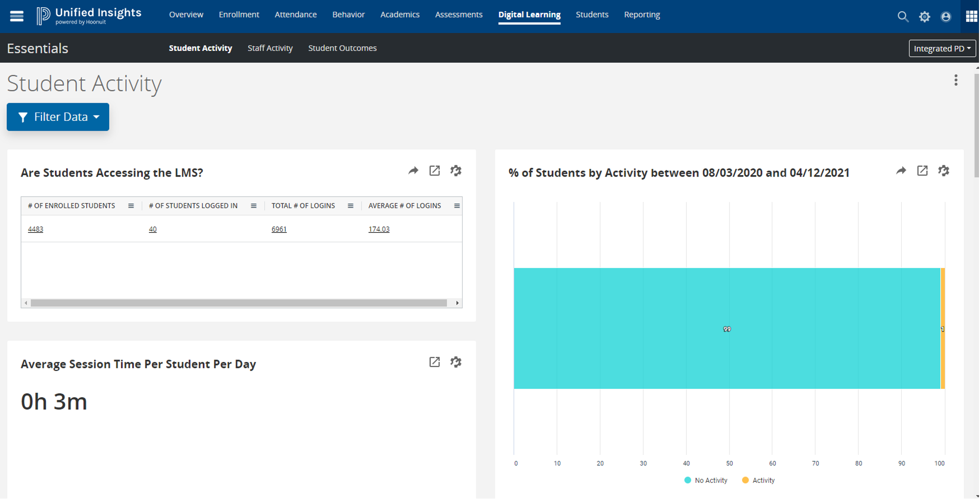
Task: Switch to the Attendance menu
Action: (x=295, y=15)
